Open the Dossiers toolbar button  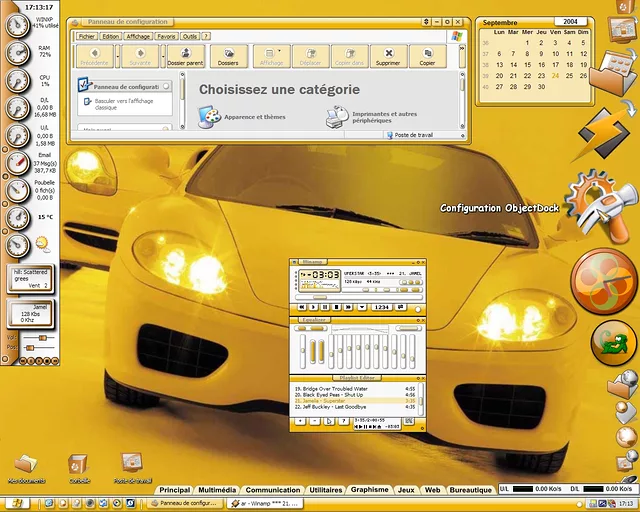228,56
